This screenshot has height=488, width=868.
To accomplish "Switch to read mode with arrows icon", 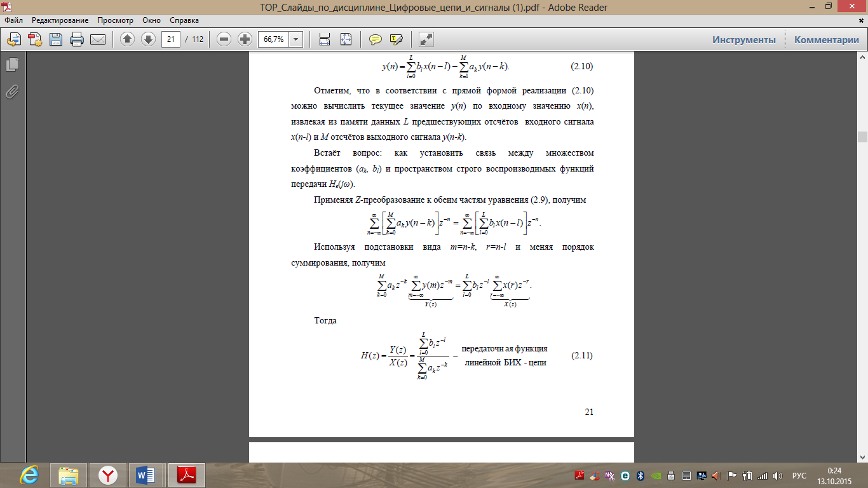I will (x=426, y=39).
